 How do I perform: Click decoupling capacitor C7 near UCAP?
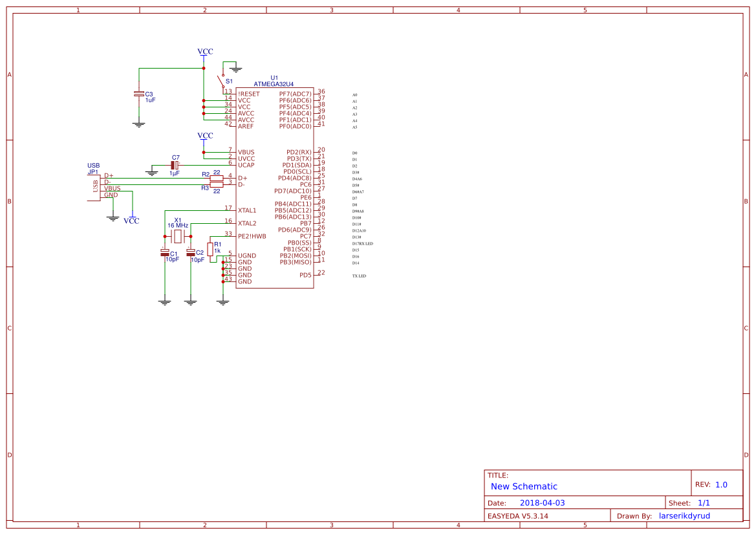tap(175, 164)
